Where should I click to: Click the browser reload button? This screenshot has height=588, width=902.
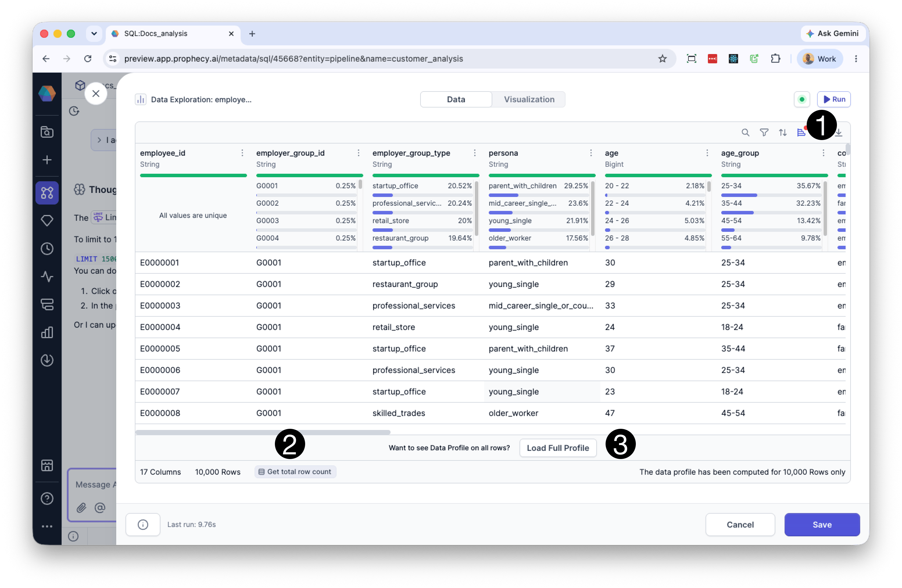(87, 59)
